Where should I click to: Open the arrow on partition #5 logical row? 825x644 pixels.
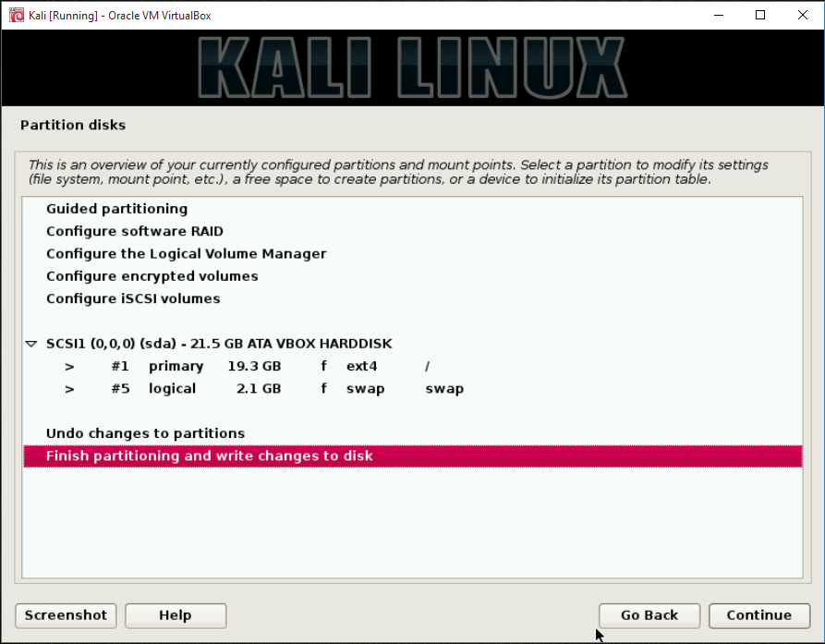pos(69,389)
